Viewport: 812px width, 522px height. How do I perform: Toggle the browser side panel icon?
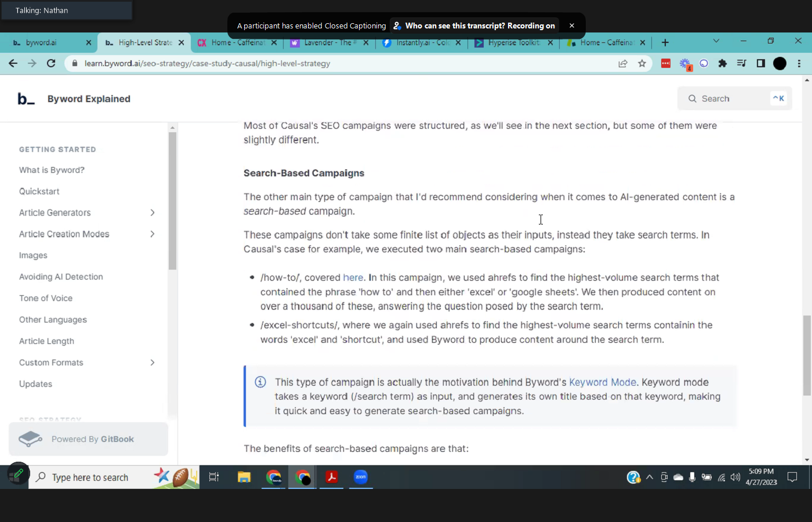click(760, 63)
